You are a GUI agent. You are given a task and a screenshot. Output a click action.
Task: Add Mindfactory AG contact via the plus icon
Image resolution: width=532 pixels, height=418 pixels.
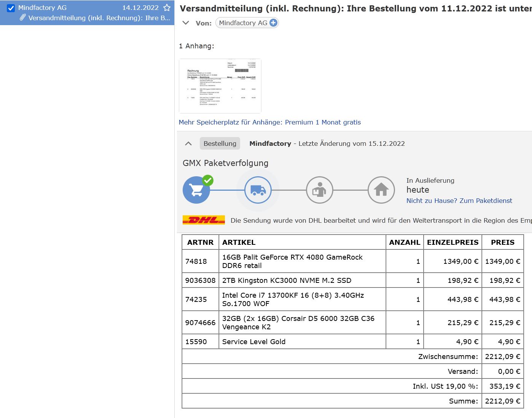point(273,23)
